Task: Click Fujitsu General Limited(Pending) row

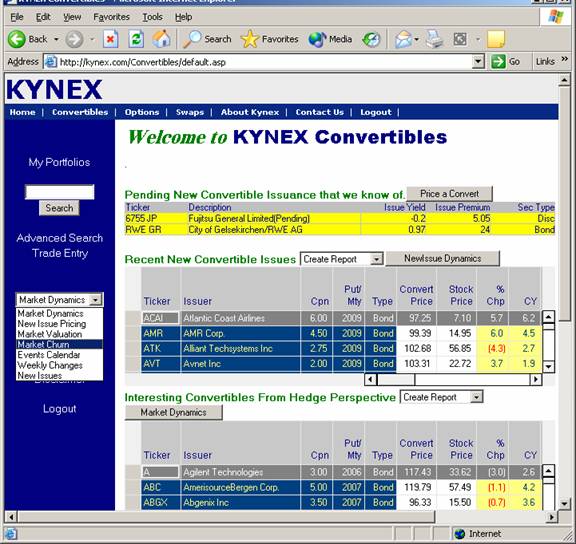Action: pyautogui.click(x=340, y=219)
